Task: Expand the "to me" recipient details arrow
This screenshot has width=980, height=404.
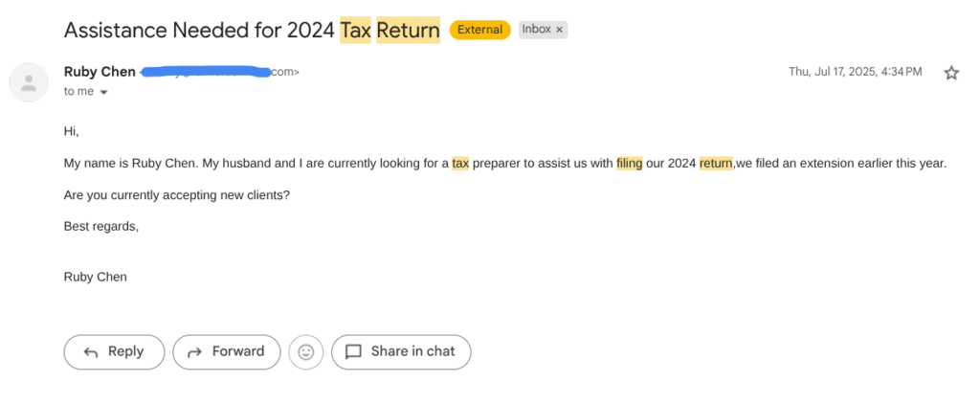Action: click(103, 92)
